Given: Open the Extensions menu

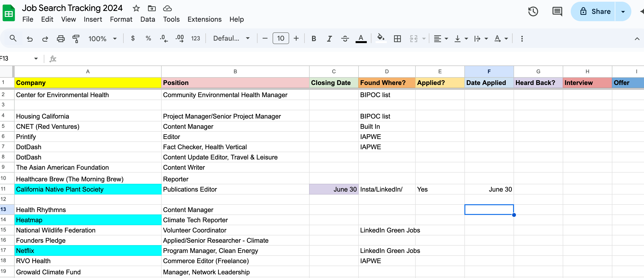Looking at the screenshot, I should [x=204, y=19].
